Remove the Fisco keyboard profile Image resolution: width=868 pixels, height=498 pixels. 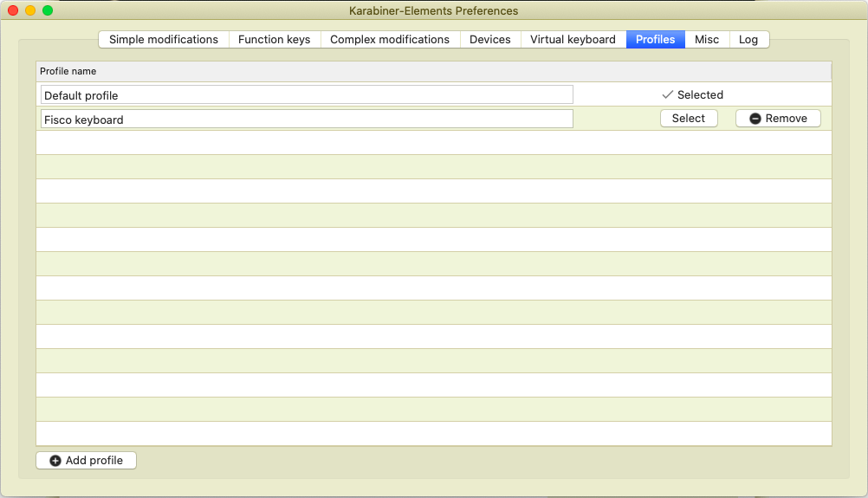point(778,119)
